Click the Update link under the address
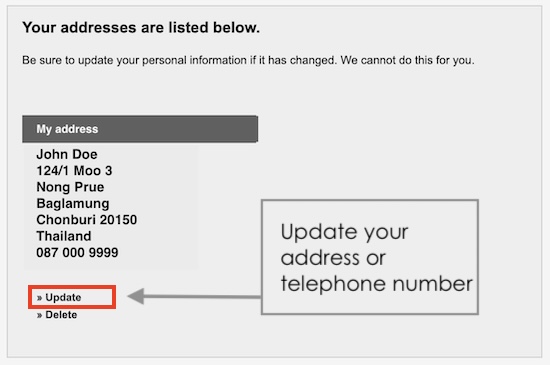The image size is (550, 365). (x=63, y=297)
